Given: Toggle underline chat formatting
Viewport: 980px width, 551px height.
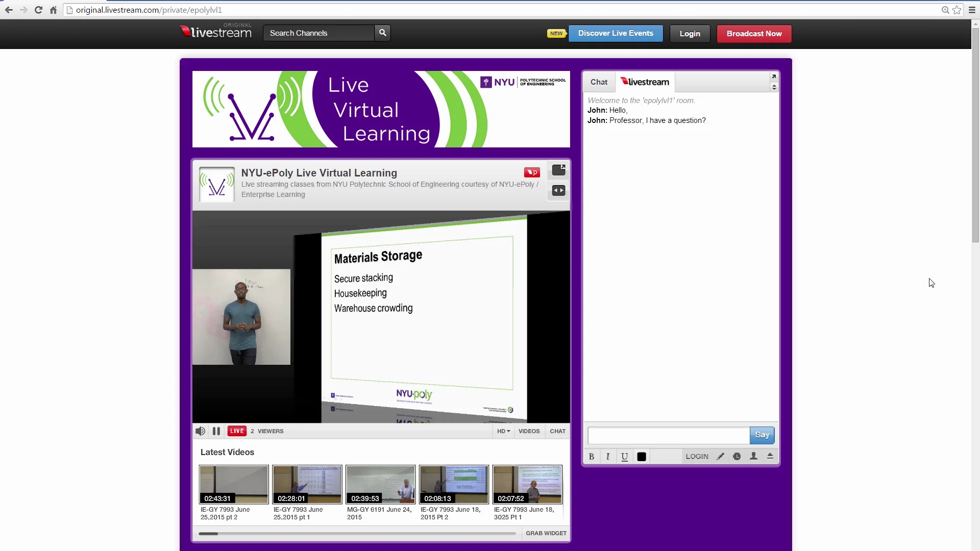Looking at the screenshot, I should click(x=625, y=457).
